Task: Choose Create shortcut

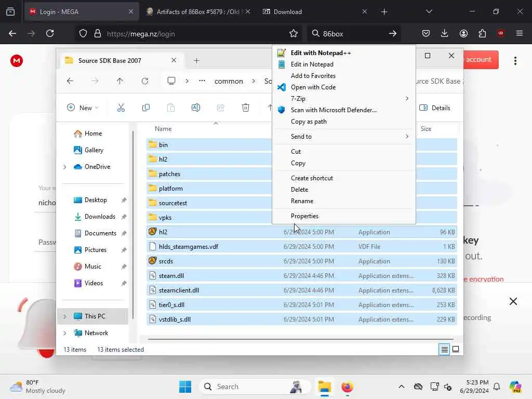Action: (x=344, y=178)
